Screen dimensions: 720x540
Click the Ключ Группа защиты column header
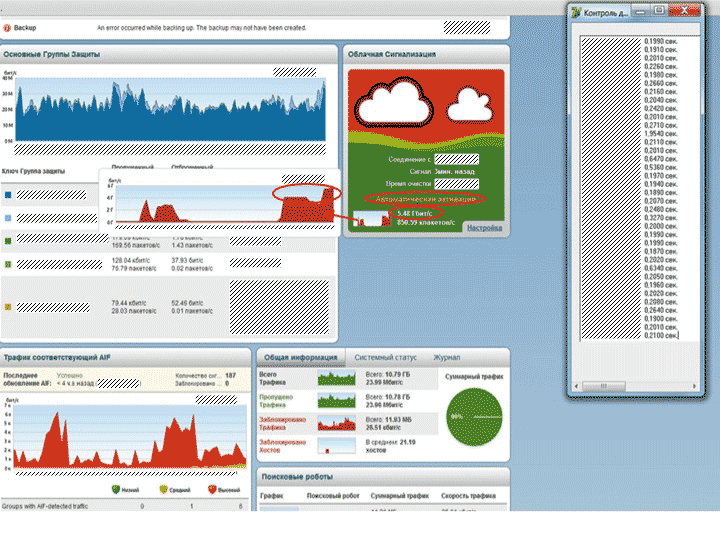tap(33, 171)
